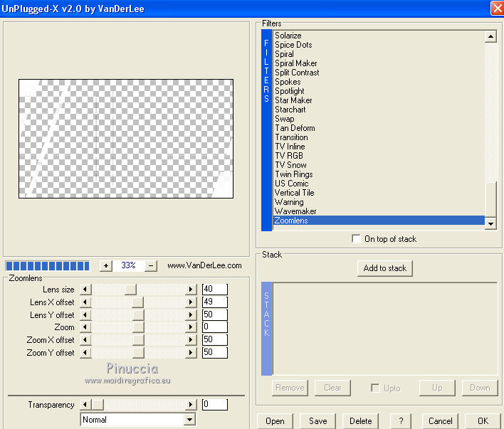Image resolution: width=504 pixels, height=429 pixels.
Task: Click the Lens size right arrow
Action: [190, 289]
